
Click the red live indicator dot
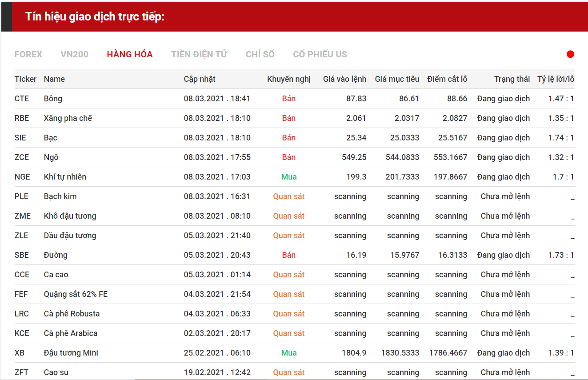coord(570,54)
